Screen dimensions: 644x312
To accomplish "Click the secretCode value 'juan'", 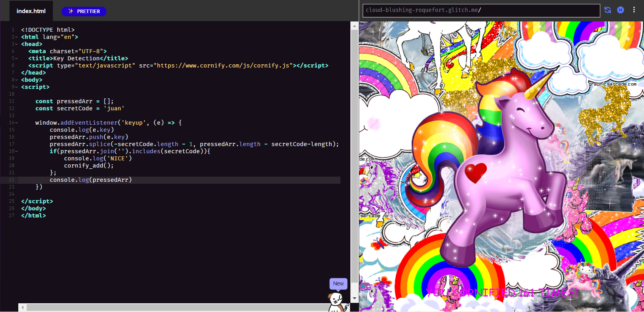I will [x=114, y=108].
